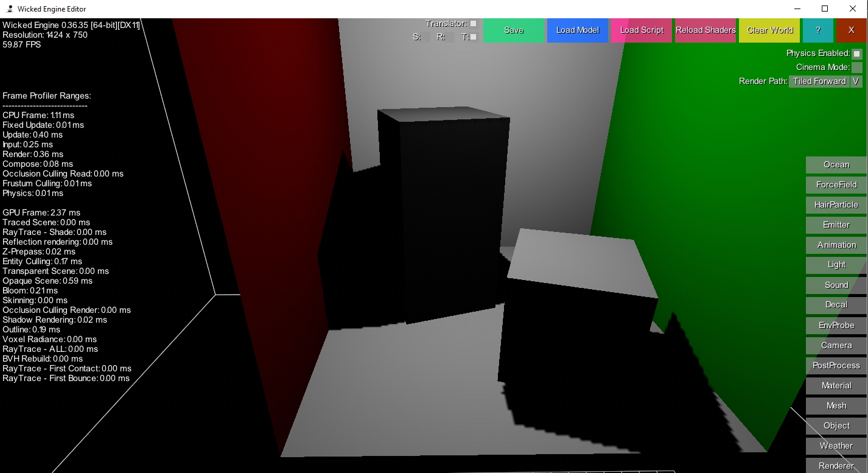Click the CPU Frame: 1.11 ms text
This screenshot has width=868, height=473.
[x=38, y=115]
